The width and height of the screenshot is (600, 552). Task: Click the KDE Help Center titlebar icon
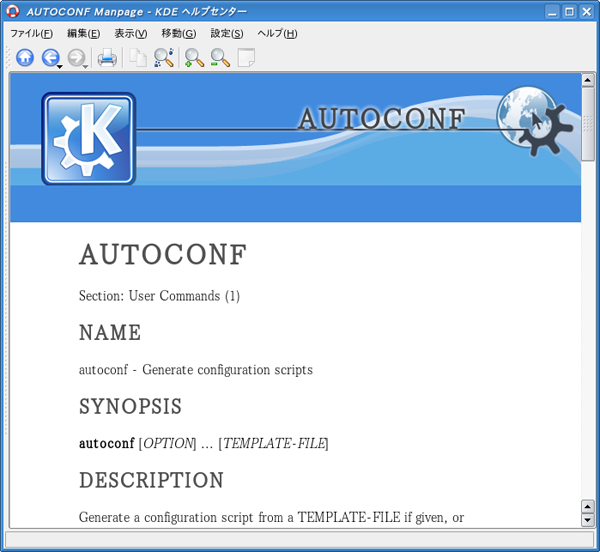(x=13, y=11)
